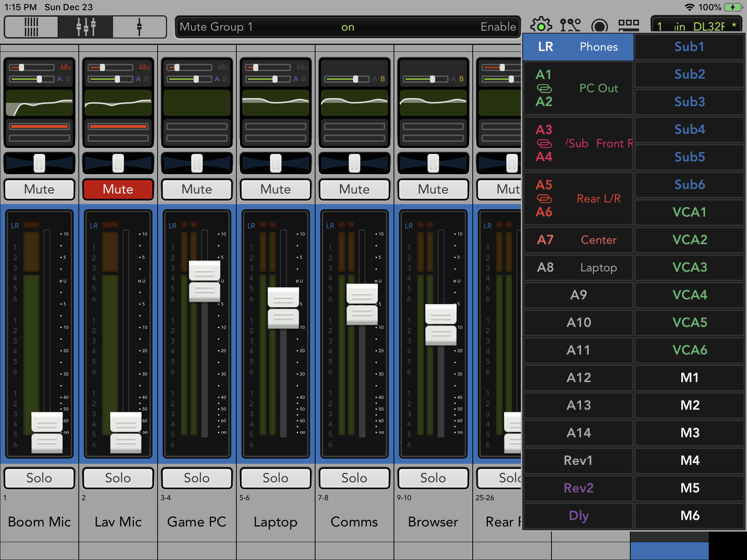The image size is (747, 560).
Task: Tap the Boom Mic channel name label
Action: point(39,522)
